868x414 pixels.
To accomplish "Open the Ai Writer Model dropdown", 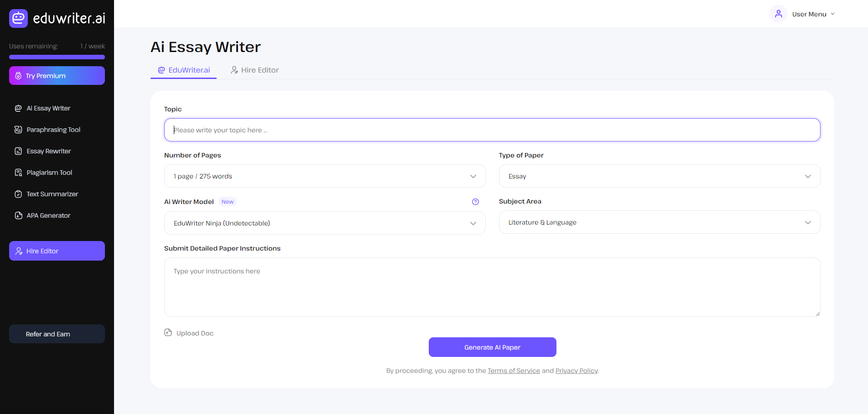I will click(325, 223).
